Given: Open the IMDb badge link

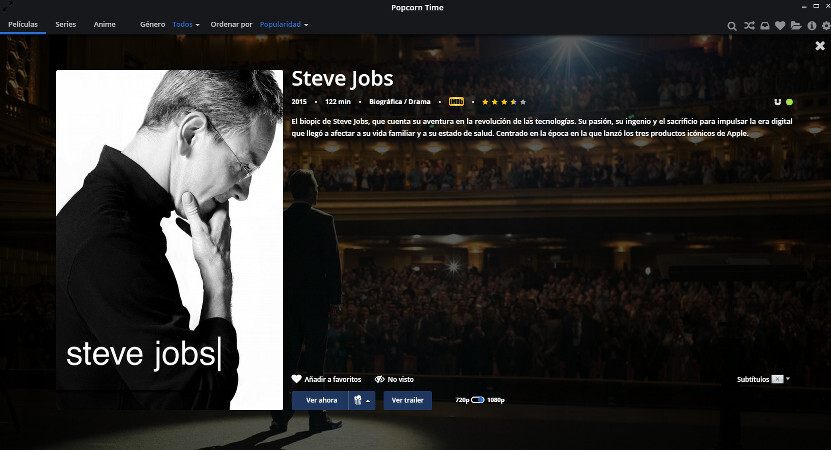Looking at the screenshot, I should click(456, 101).
